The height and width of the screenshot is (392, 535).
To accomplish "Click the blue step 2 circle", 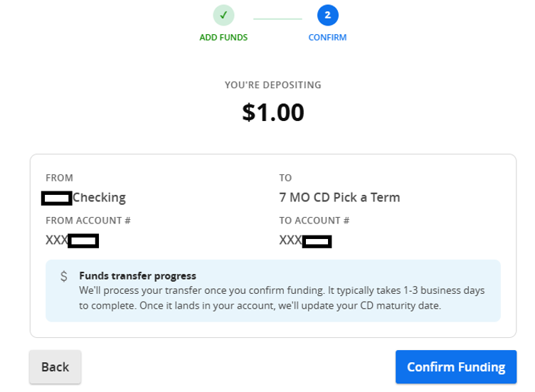I will coord(327,15).
